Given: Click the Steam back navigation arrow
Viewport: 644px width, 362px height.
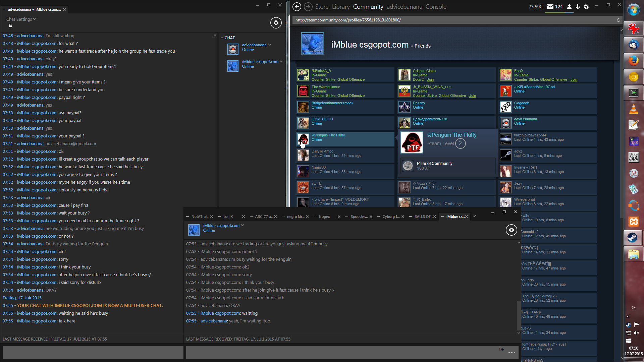Looking at the screenshot, I should (297, 7).
